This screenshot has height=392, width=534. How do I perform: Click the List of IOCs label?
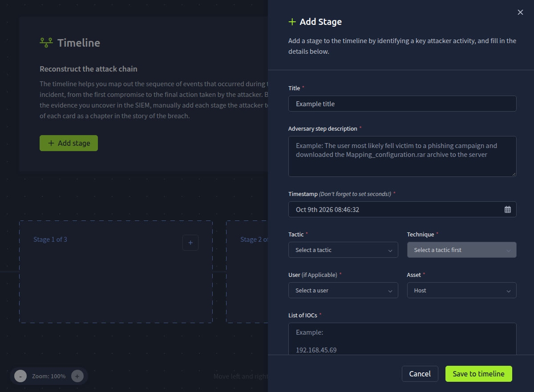pos(303,315)
